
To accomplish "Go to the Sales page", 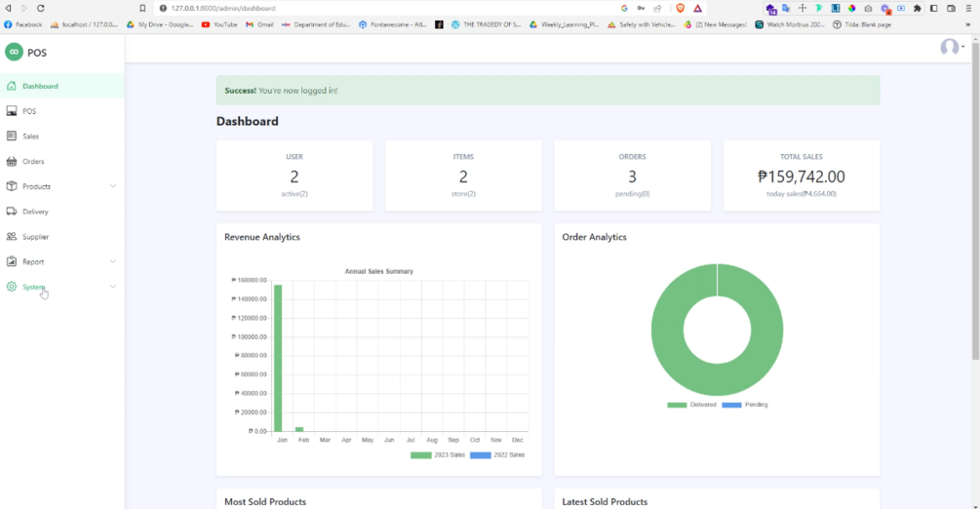I will coord(61,136).
